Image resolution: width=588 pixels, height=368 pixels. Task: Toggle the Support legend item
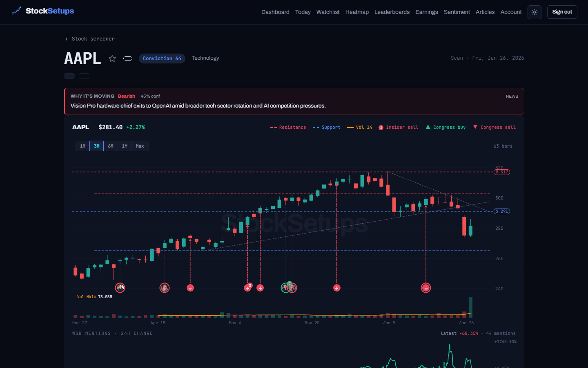(x=326, y=128)
